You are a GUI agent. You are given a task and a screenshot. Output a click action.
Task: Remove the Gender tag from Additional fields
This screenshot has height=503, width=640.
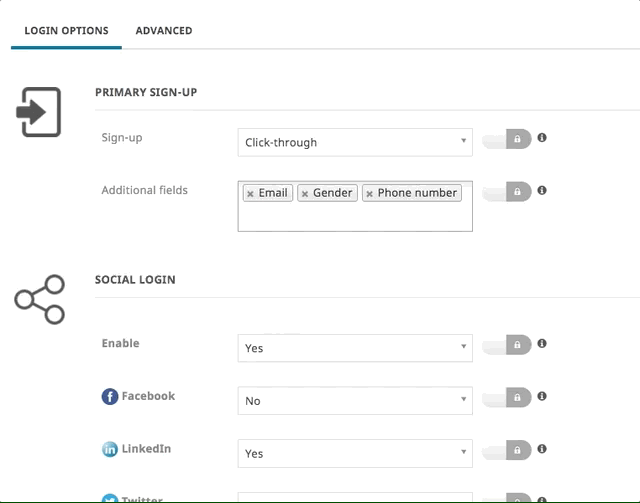point(305,194)
